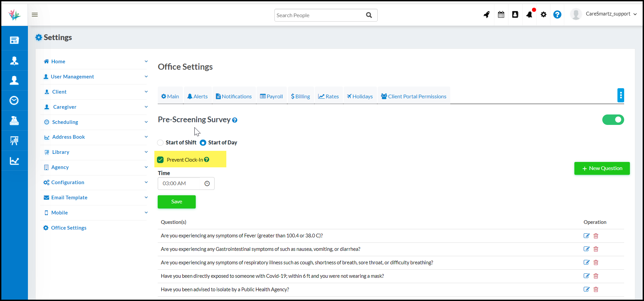Screen dimensions: 644x301
Task: Open the Client Portal Permissions tab
Action: coord(413,96)
